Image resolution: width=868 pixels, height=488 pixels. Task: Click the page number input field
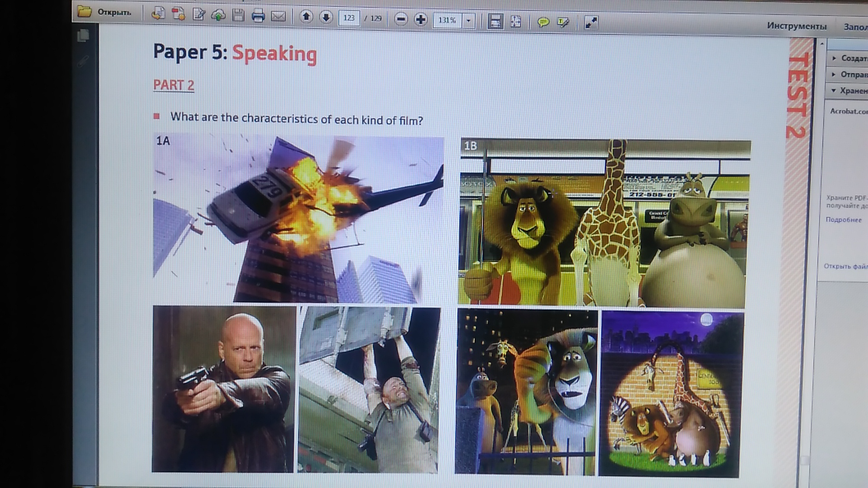349,18
